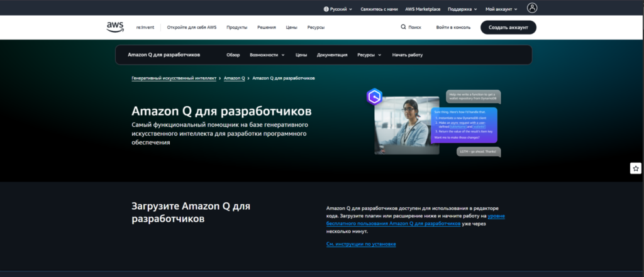Open См. инструкции по установке link

[x=361, y=244]
